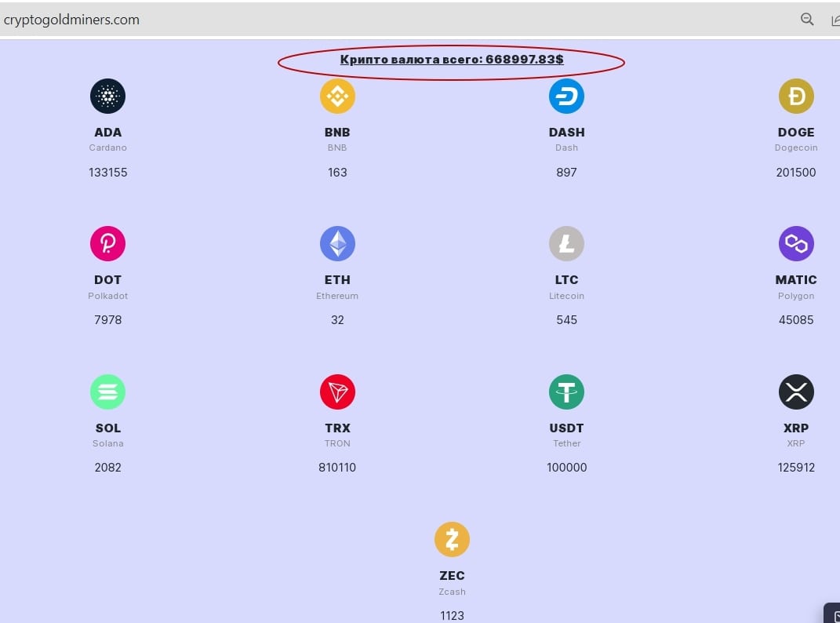Click the Solana coin icon

tap(107, 392)
